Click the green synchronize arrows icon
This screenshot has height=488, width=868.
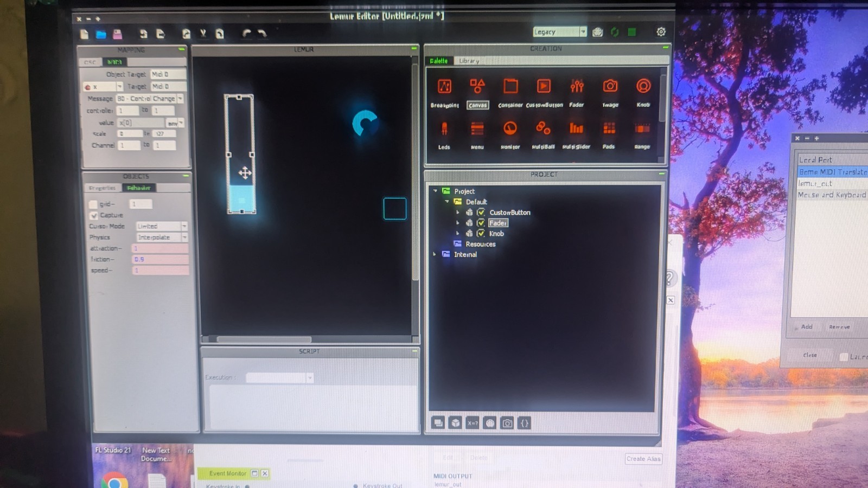pyautogui.click(x=615, y=32)
